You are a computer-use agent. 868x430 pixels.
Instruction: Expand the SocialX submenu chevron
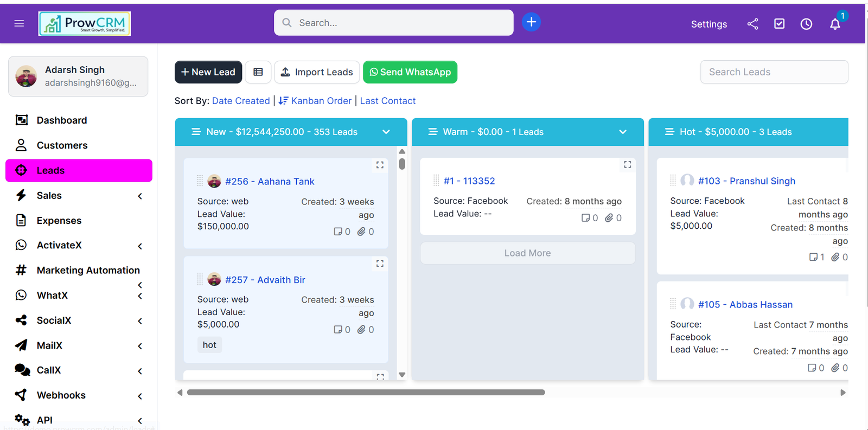click(x=140, y=321)
